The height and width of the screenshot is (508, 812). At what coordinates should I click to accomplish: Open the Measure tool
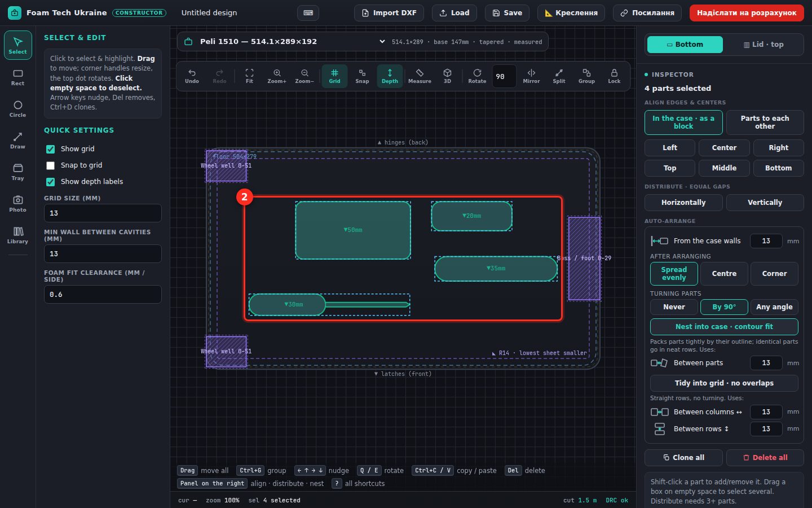click(420, 76)
